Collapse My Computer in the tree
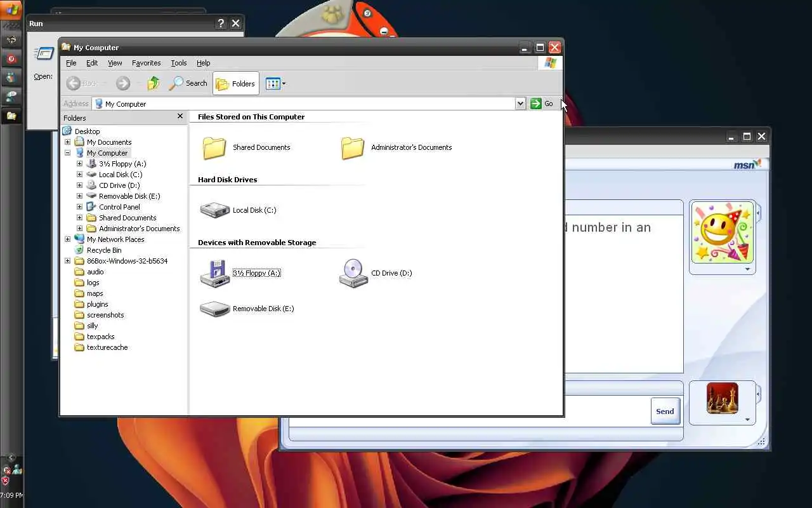Viewport: 812px width, 508px height. 67,153
